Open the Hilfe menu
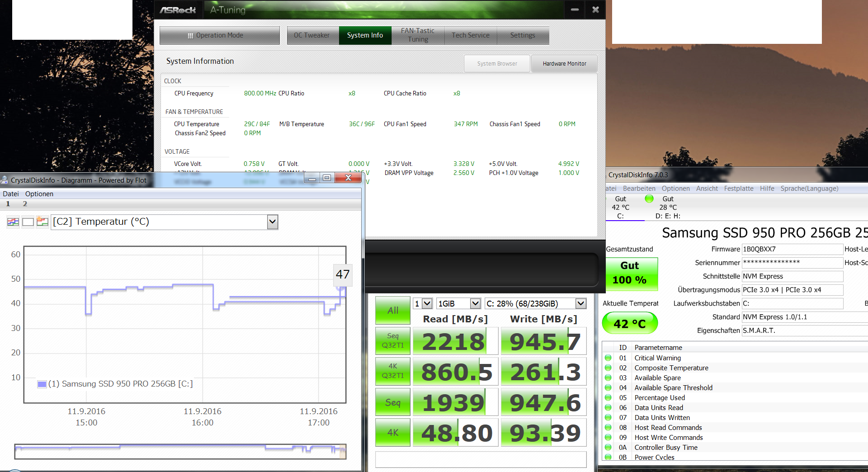 pos(767,189)
